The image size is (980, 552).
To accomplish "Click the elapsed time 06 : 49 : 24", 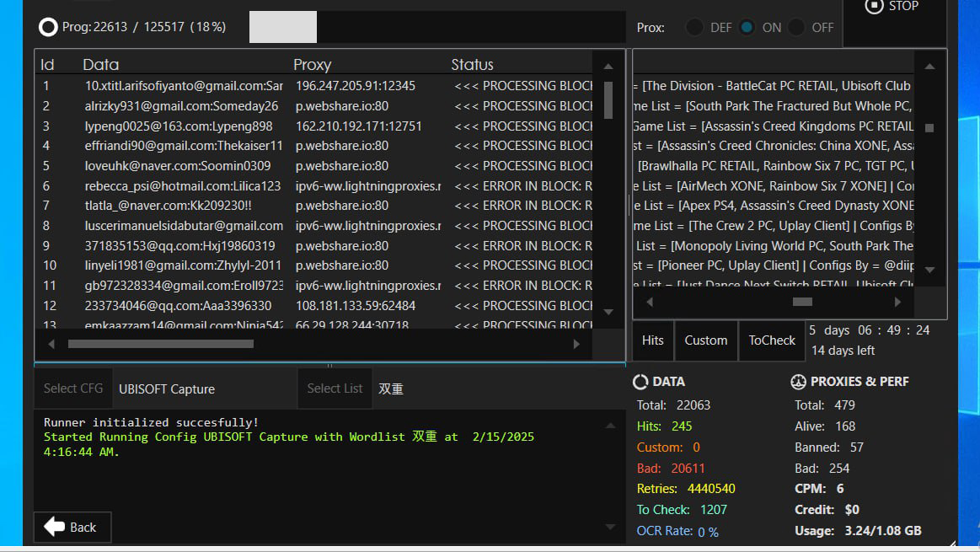I will [x=894, y=330].
